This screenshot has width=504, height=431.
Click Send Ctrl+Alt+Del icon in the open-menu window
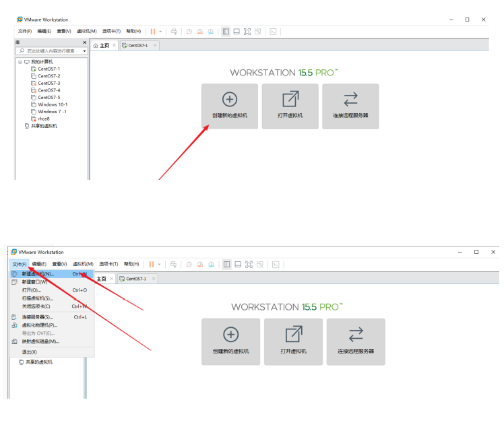pos(173,264)
